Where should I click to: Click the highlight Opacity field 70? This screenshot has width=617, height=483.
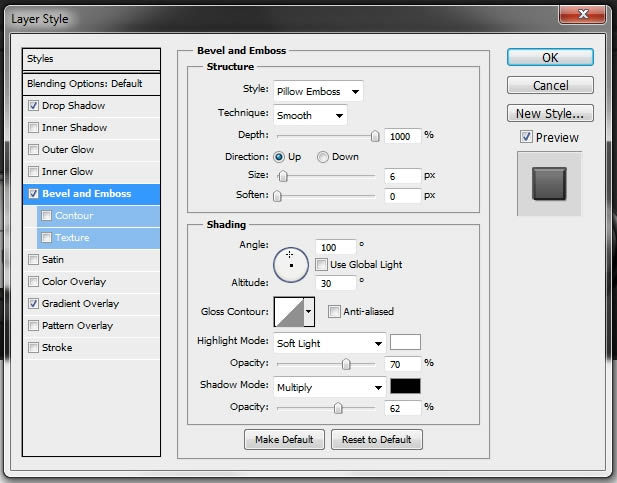point(403,364)
